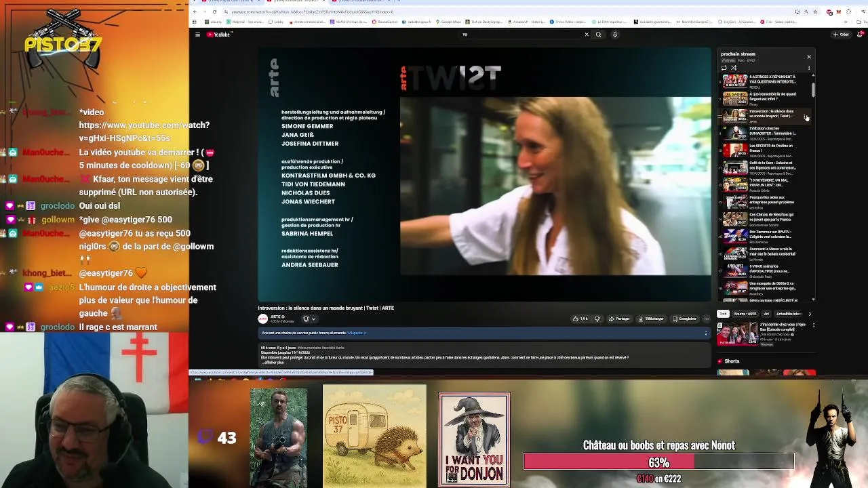Open ARTE channel avatar below the video
This screenshot has height=488, width=868.
263,319
